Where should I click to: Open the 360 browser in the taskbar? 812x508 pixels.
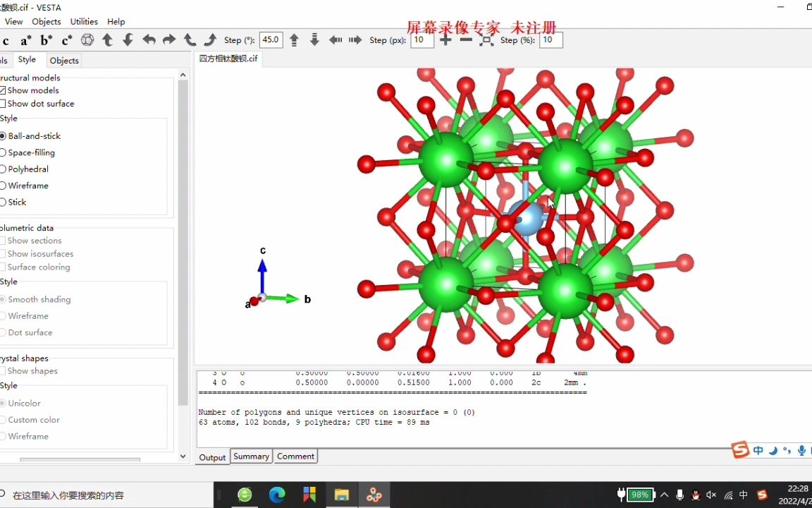(x=245, y=495)
